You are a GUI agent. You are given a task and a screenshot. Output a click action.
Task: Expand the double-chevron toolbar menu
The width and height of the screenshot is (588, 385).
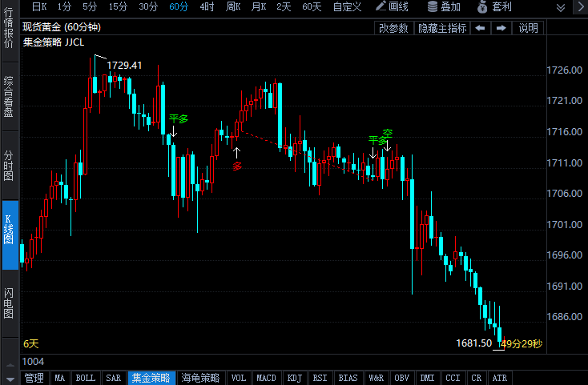(x=561, y=7)
